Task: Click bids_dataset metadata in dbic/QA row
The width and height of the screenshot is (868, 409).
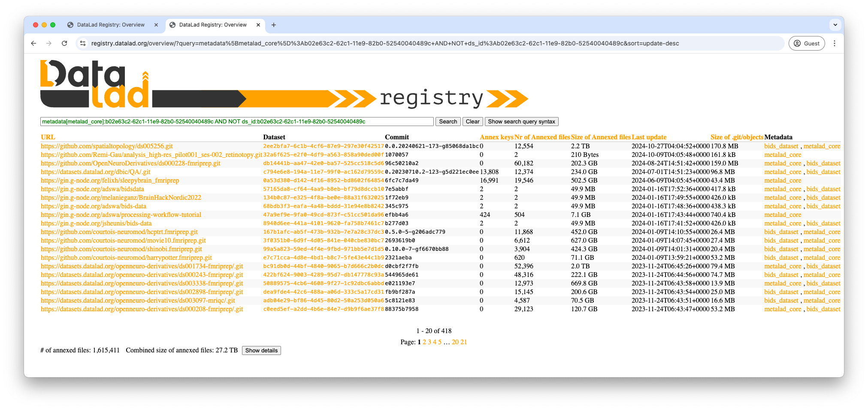Action: (823, 172)
